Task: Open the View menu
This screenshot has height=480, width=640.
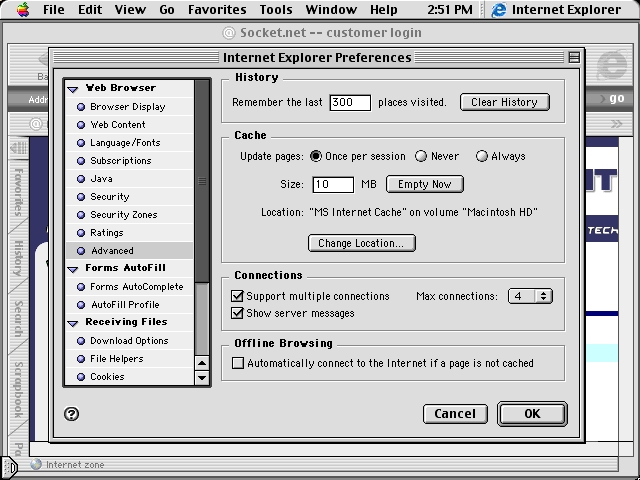Action: click(130, 9)
